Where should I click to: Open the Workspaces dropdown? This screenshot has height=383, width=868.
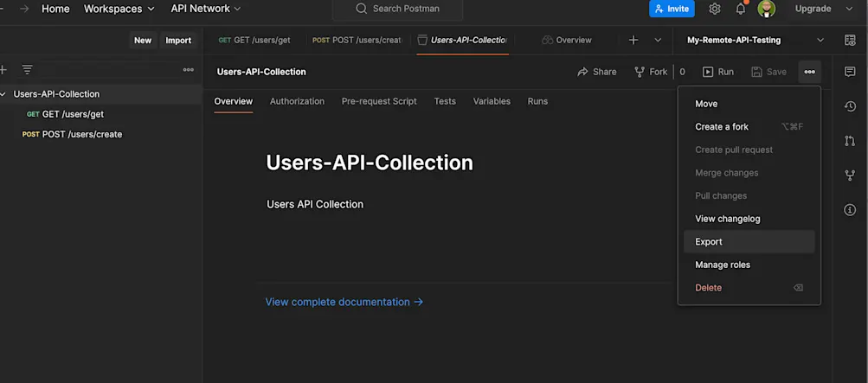click(119, 9)
